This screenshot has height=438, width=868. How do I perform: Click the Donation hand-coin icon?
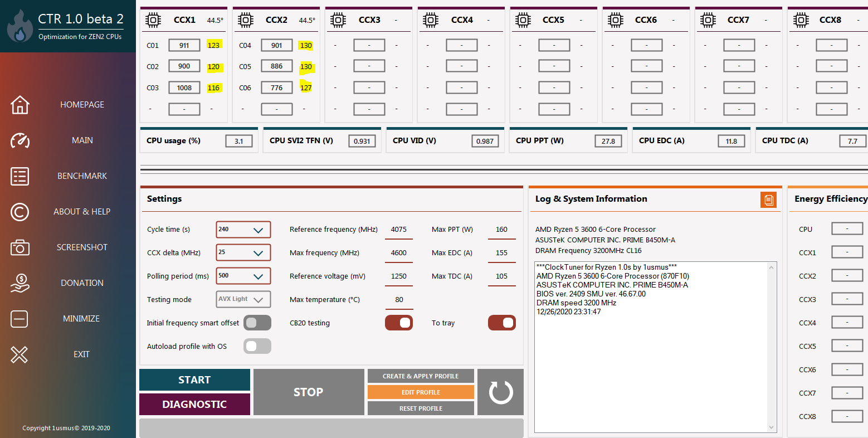[20, 283]
